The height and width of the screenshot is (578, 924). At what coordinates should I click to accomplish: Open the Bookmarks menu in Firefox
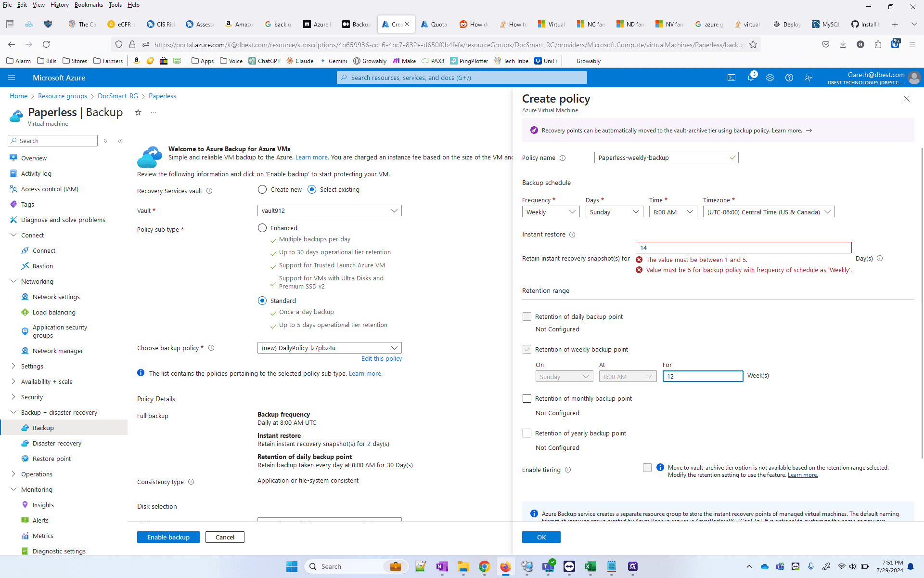click(89, 5)
